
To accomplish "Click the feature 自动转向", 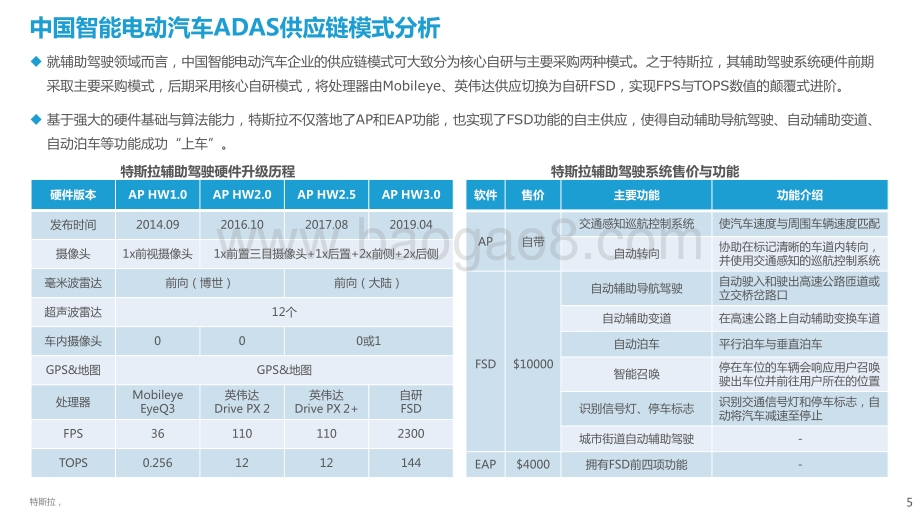I will coord(637,253).
